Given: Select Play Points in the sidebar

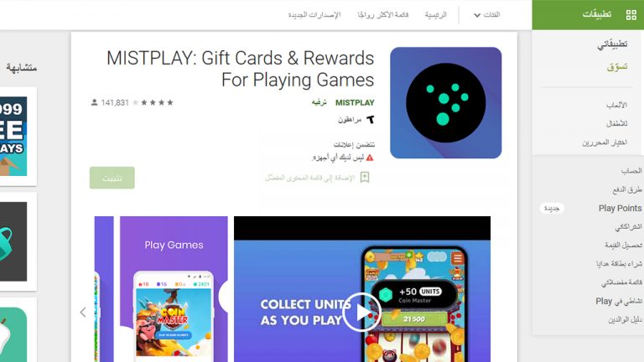Looking at the screenshot, I should pyautogui.click(x=620, y=208).
